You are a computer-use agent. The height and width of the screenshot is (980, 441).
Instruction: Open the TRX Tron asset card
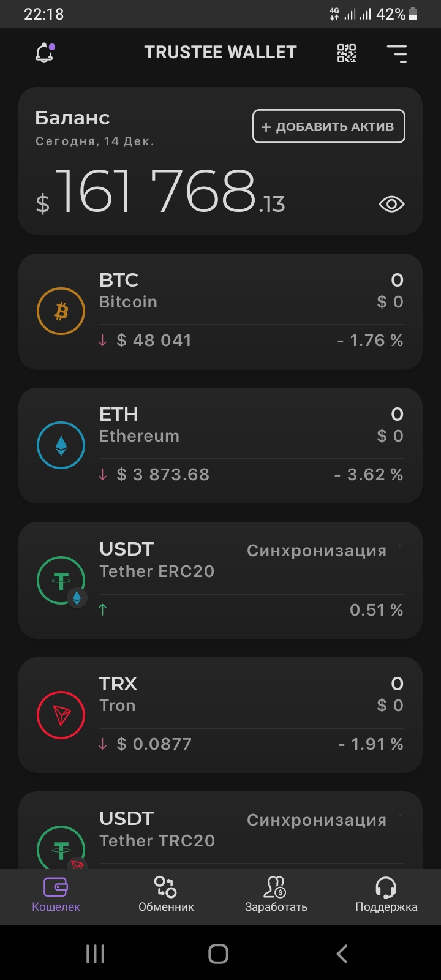point(221,715)
